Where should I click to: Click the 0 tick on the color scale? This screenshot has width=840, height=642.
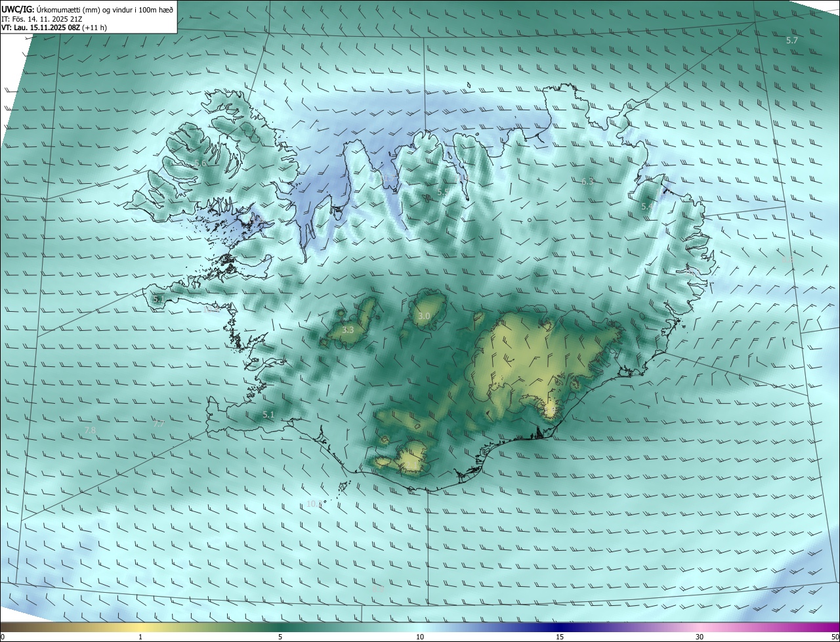pos(3,637)
